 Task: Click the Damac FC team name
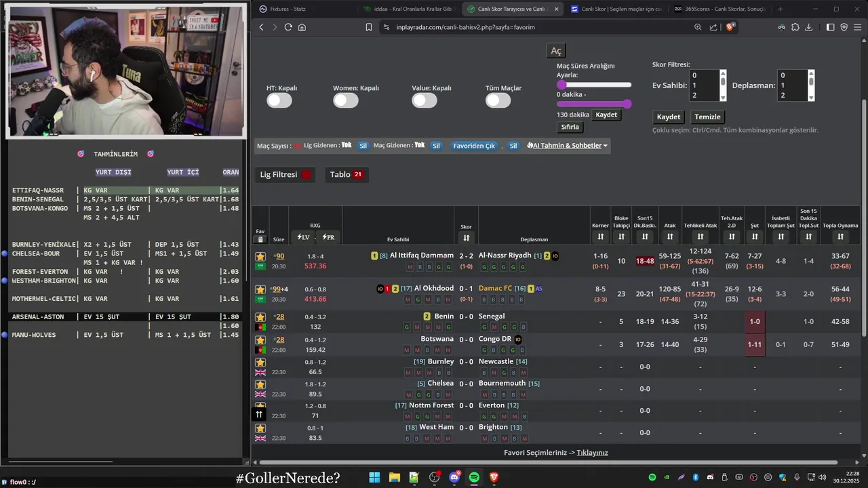coord(495,288)
